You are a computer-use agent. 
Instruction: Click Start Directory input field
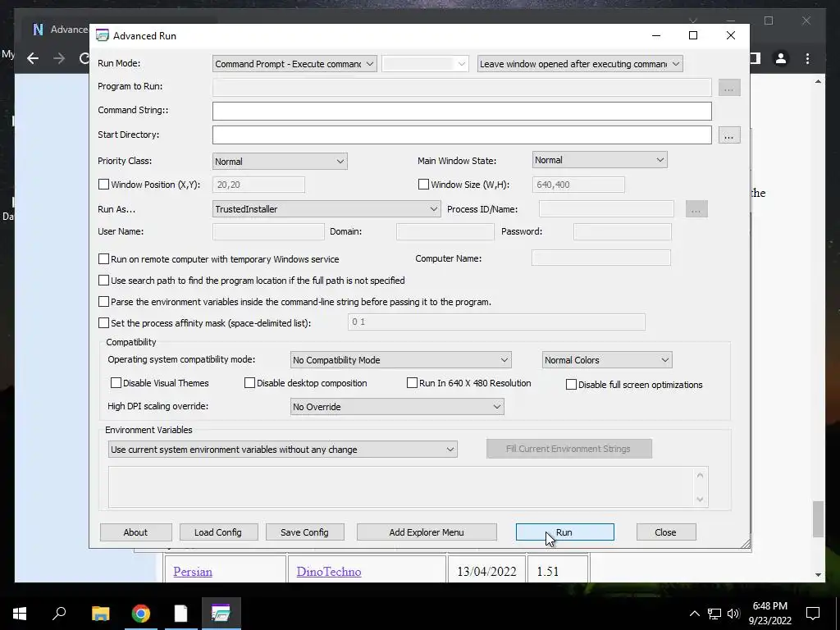point(462,135)
